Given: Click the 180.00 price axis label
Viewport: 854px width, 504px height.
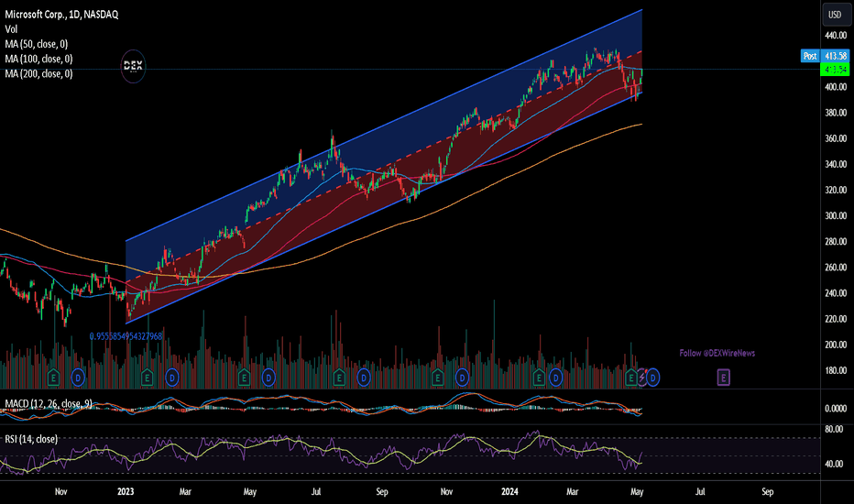Looking at the screenshot, I should [x=836, y=370].
